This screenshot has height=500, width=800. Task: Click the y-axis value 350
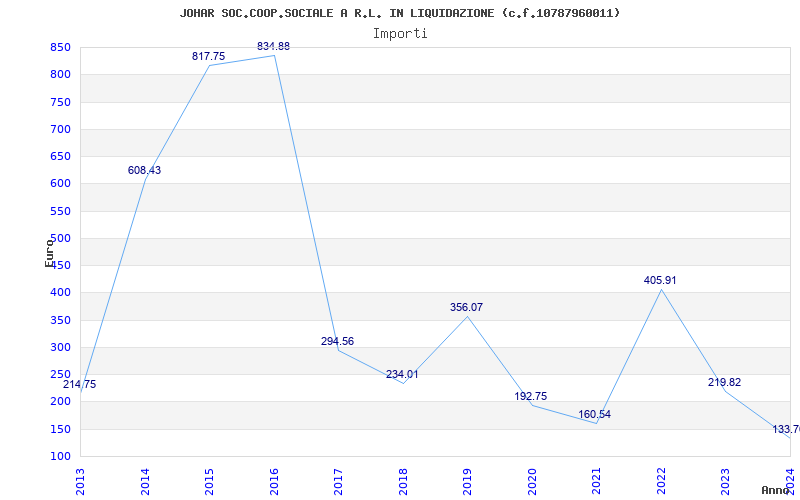pyautogui.click(x=60, y=320)
